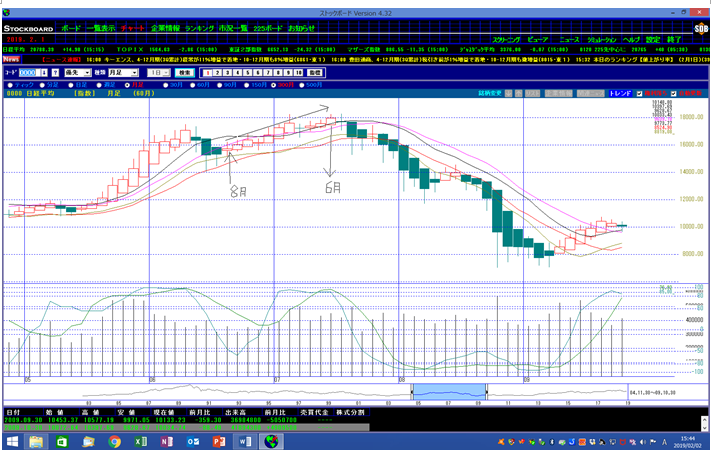Open the 企業情報 menu
The height and width of the screenshot is (454, 711).
(165, 28)
